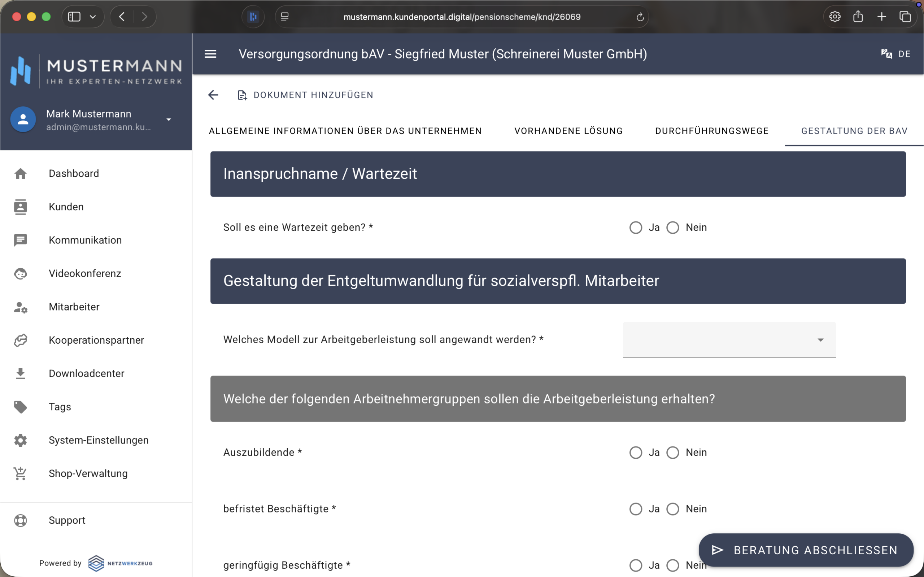Click the Kunden contacts icon

20,207
